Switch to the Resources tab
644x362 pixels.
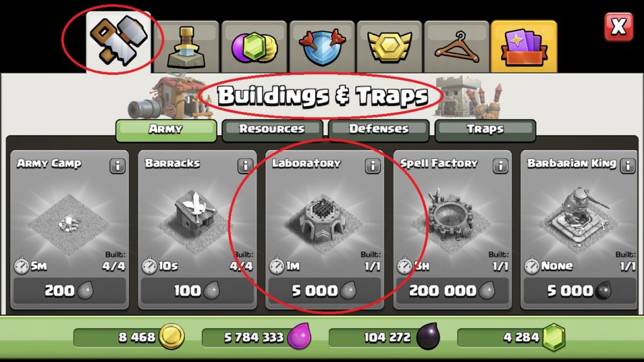(x=272, y=130)
